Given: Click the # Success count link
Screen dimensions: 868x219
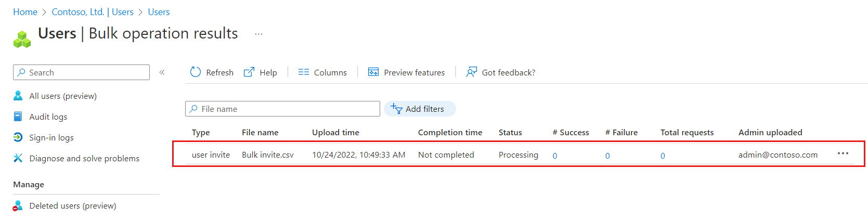Looking at the screenshot, I should (x=555, y=156).
